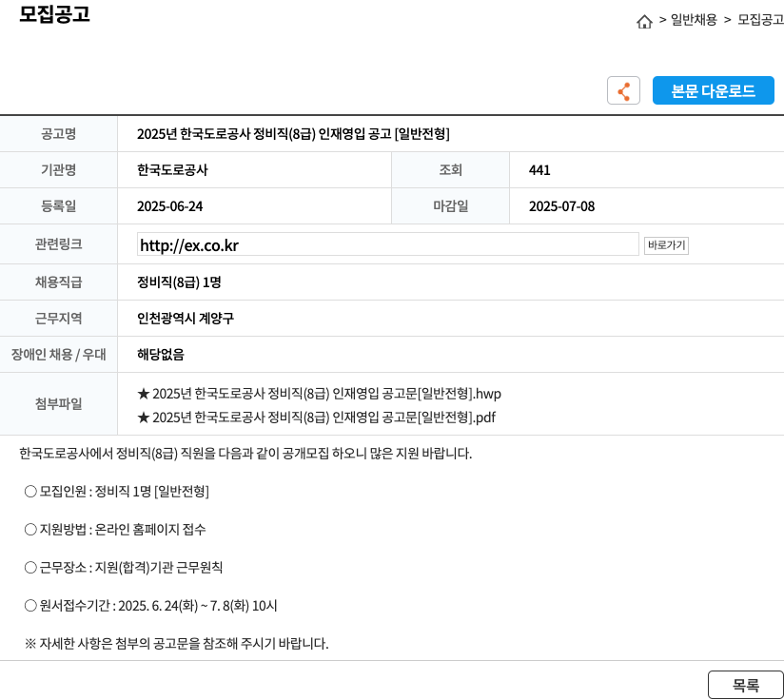This screenshot has height=700, width=784.
Task: Click the 모집공고 page heading
Action: (x=54, y=13)
